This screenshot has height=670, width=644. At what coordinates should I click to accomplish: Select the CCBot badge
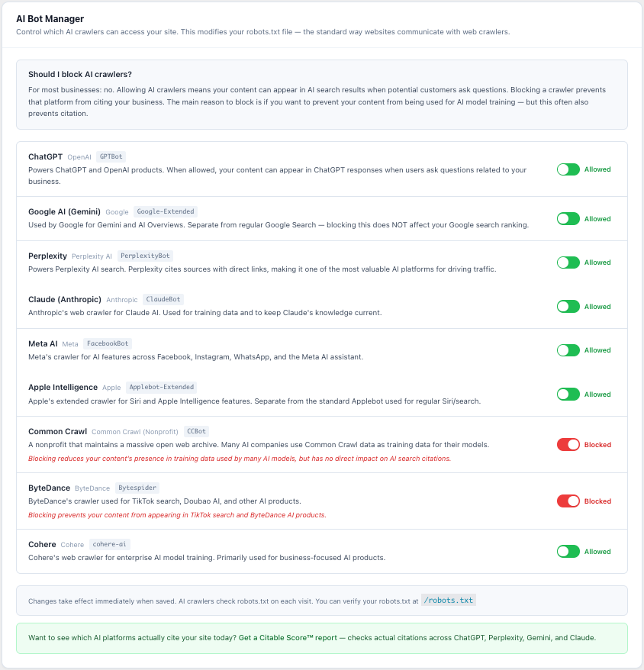click(196, 430)
